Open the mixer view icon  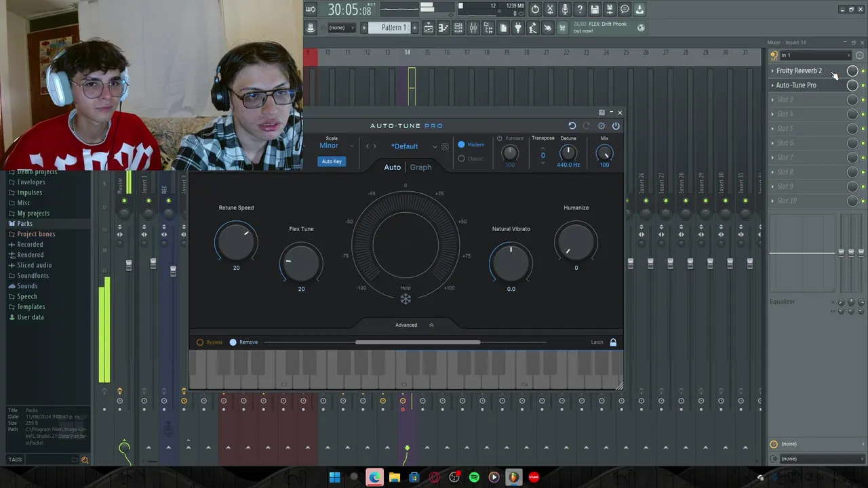click(473, 28)
